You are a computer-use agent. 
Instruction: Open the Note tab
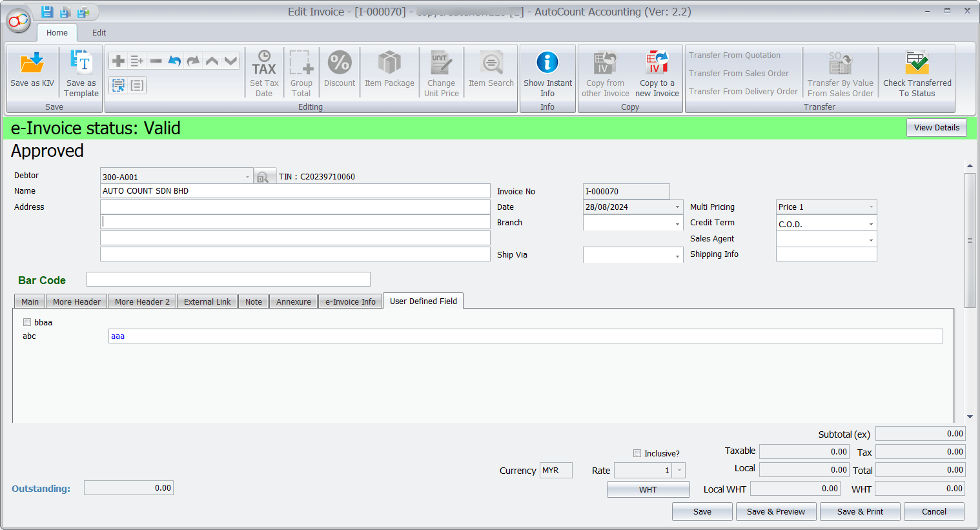tap(254, 301)
